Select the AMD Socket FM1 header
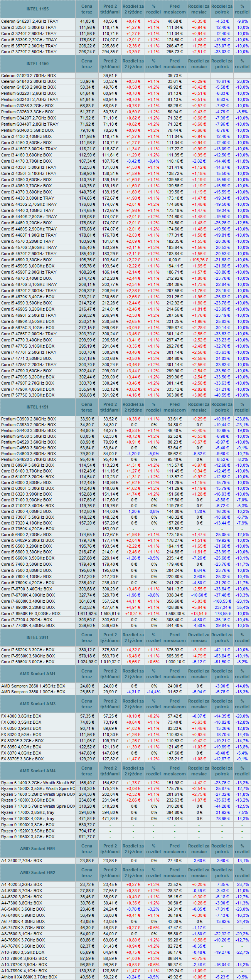 click(x=38, y=849)
